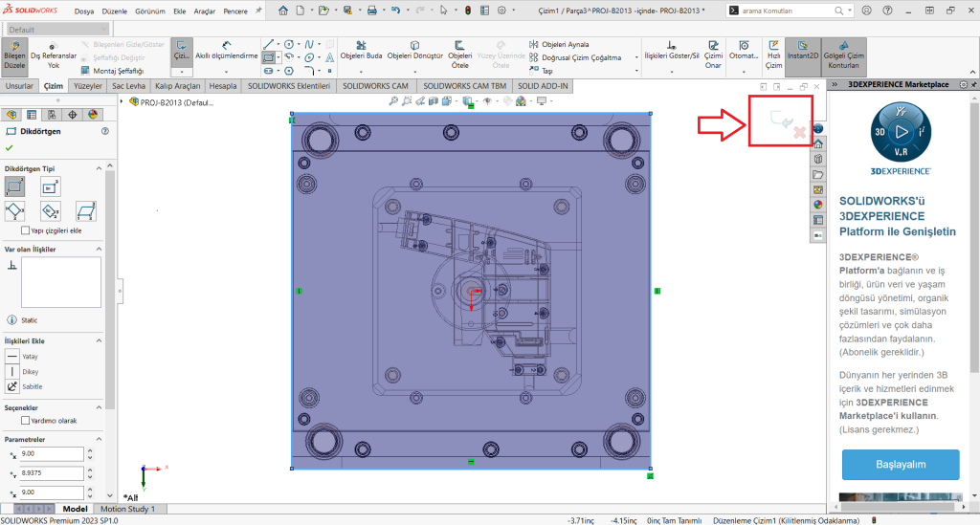Switch to the Sac Levha tab

tap(129, 86)
